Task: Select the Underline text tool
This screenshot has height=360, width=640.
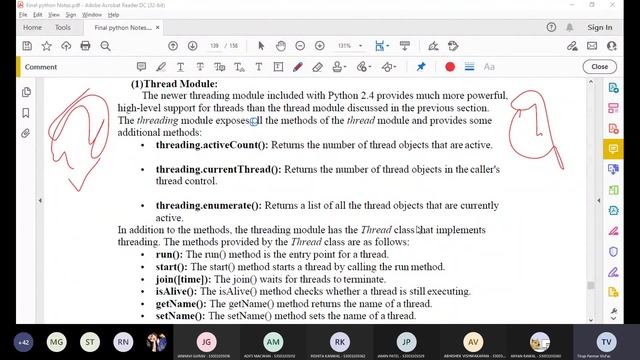Action: [180, 67]
